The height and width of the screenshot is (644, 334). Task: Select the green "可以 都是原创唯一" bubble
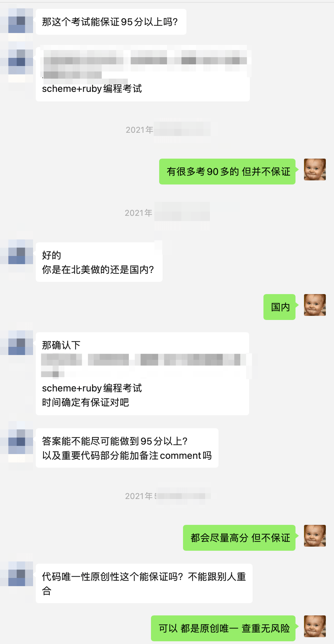[x=223, y=628]
